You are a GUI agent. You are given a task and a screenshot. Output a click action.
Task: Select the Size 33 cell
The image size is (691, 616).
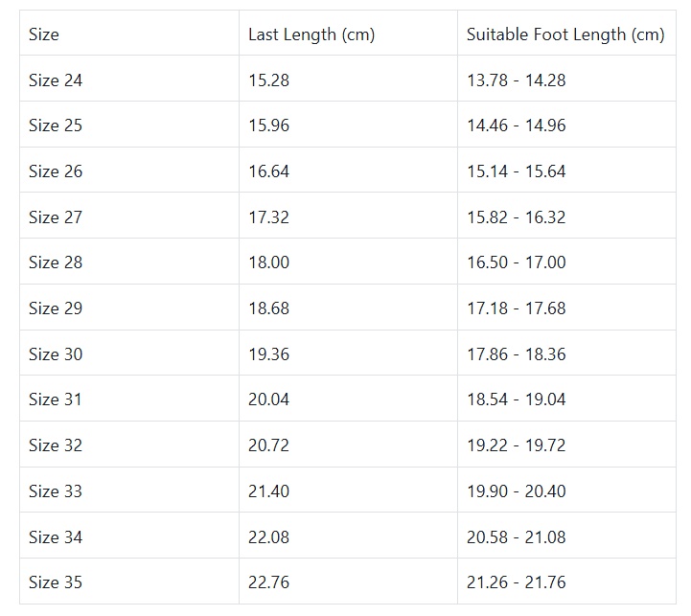[56, 491]
